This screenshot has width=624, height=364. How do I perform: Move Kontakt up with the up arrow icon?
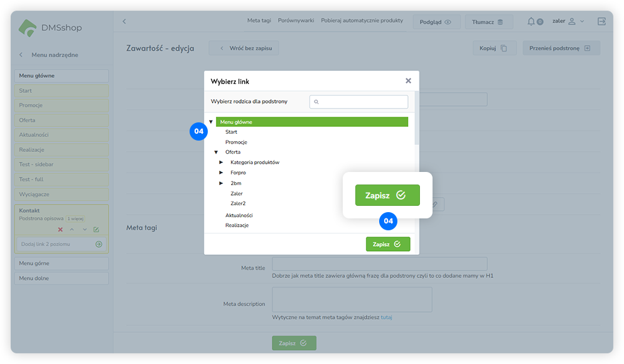72,230
